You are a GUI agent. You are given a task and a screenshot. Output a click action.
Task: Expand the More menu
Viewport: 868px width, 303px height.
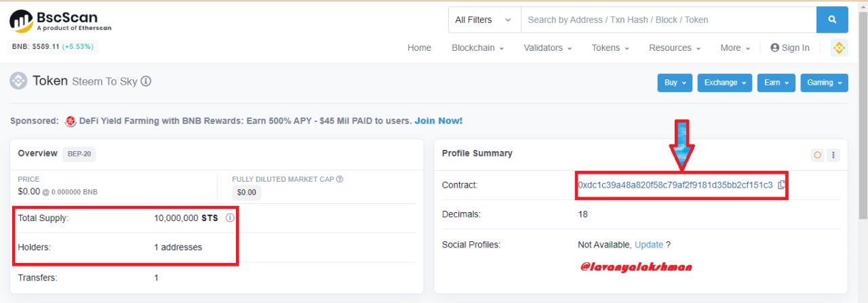click(x=735, y=47)
